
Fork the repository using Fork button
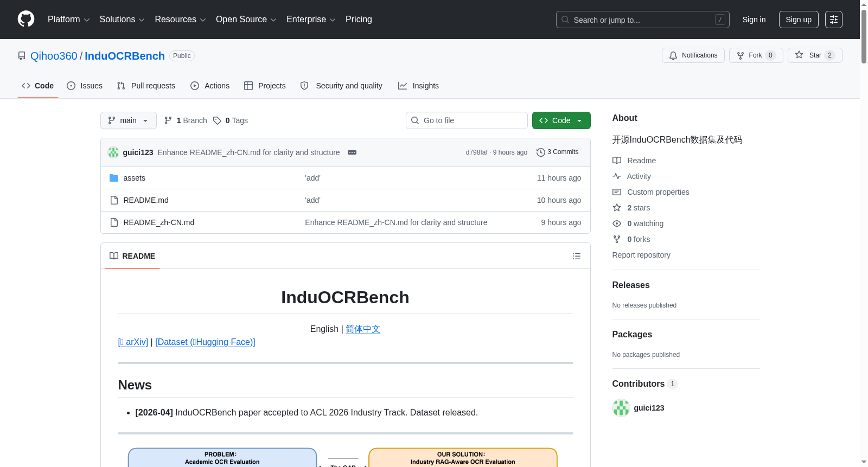[756, 55]
